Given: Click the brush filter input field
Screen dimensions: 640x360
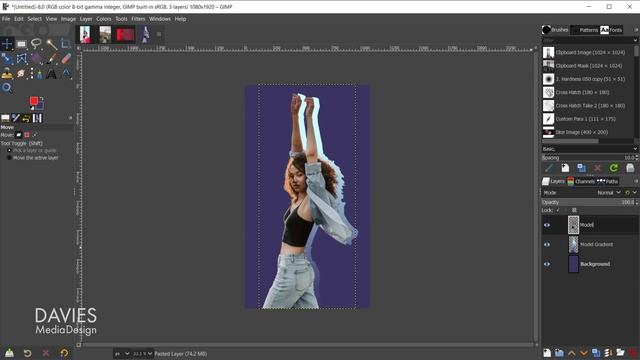Looking at the screenshot, I should point(587,40).
